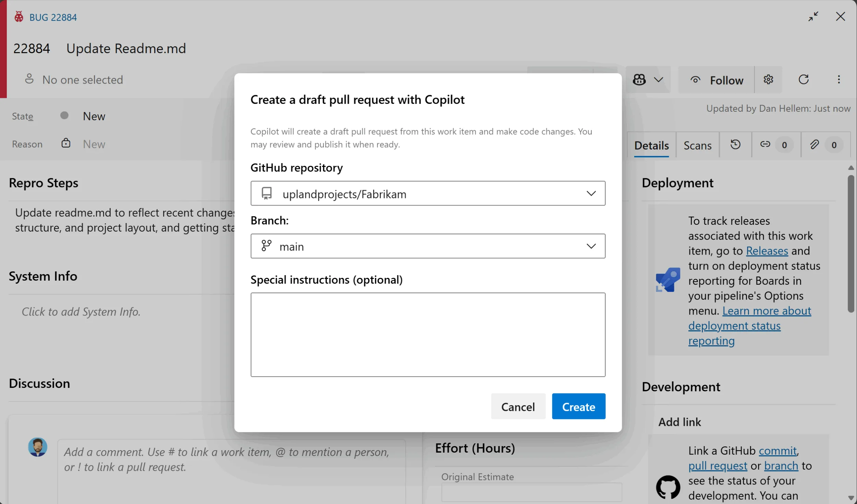Open attachments via the paperclip icon
Screen dimensions: 857x504
click(815, 145)
